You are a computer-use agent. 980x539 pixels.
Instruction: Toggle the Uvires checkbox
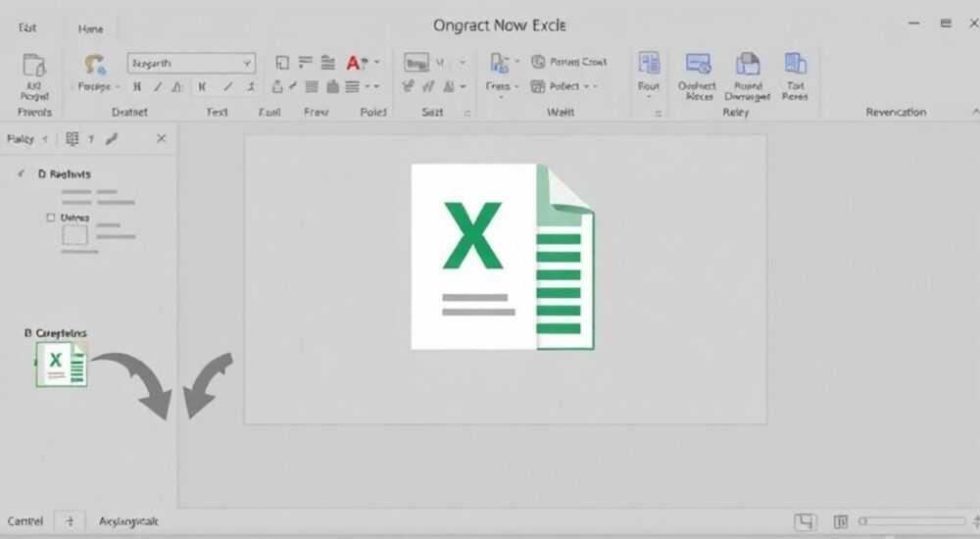coord(51,218)
